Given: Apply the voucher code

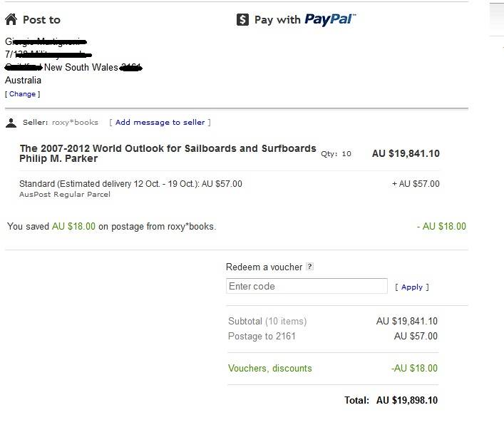Looking at the screenshot, I should pos(412,287).
